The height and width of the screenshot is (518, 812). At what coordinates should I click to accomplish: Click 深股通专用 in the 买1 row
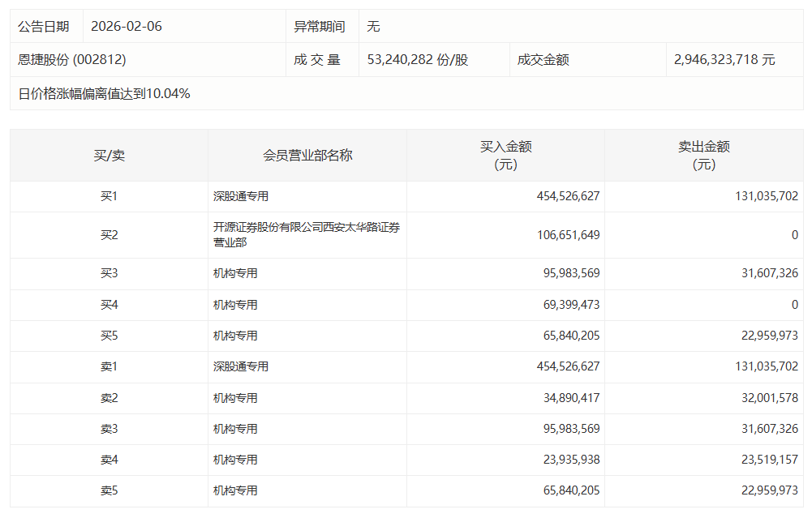click(241, 196)
